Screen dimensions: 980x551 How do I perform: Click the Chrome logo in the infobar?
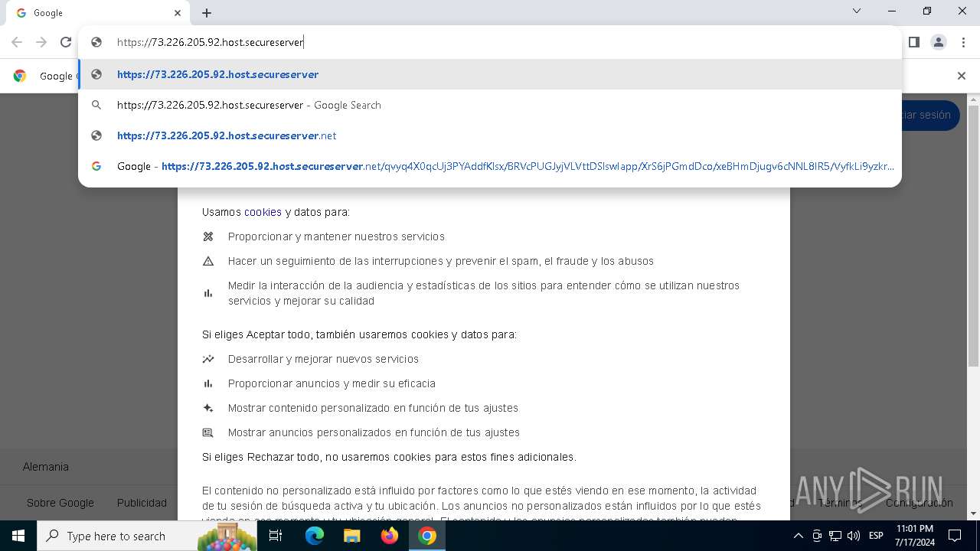click(20, 76)
